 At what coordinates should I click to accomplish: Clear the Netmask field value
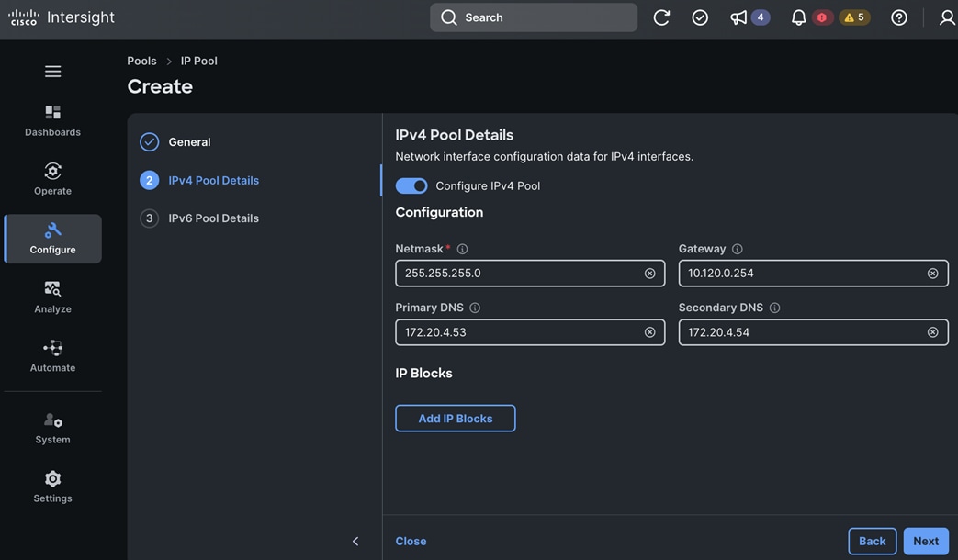pos(650,274)
